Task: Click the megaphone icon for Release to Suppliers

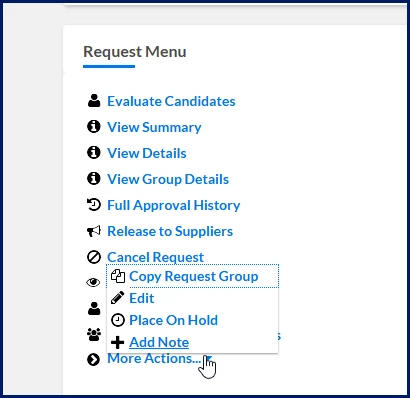Action: [x=94, y=231]
